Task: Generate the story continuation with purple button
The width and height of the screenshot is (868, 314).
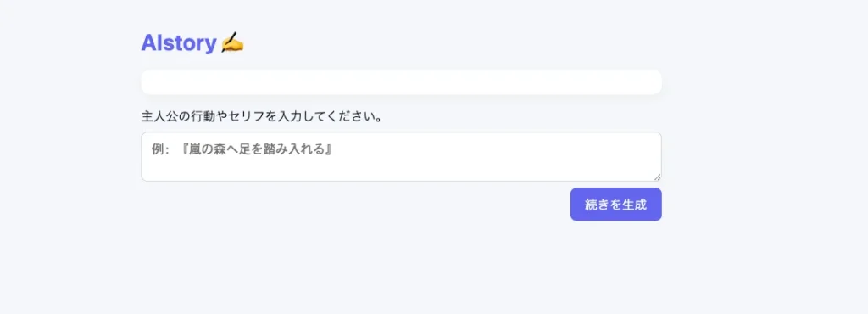Action: pos(615,205)
